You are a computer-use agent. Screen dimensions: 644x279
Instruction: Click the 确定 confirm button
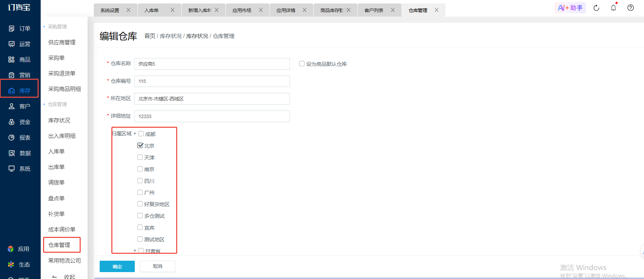click(117, 267)
